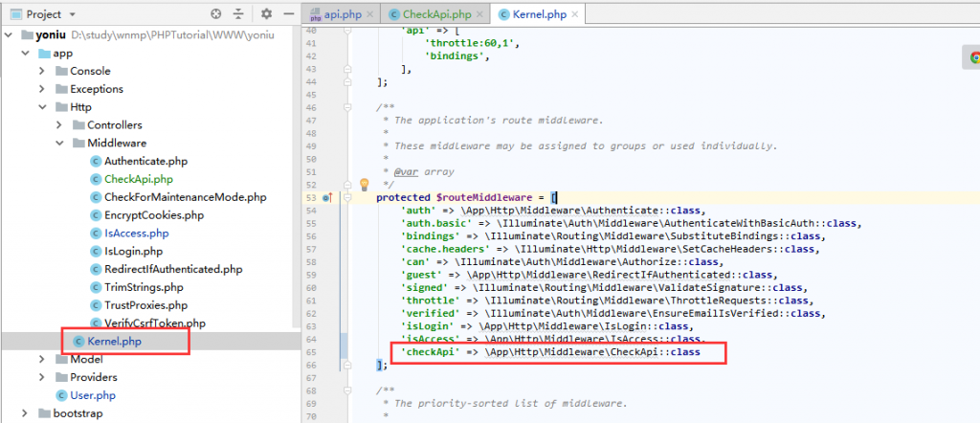The width and height of the screenshot is (980, 423).
Task: Click the Collapse All icon in Project panel
Action: click(240, 14)
